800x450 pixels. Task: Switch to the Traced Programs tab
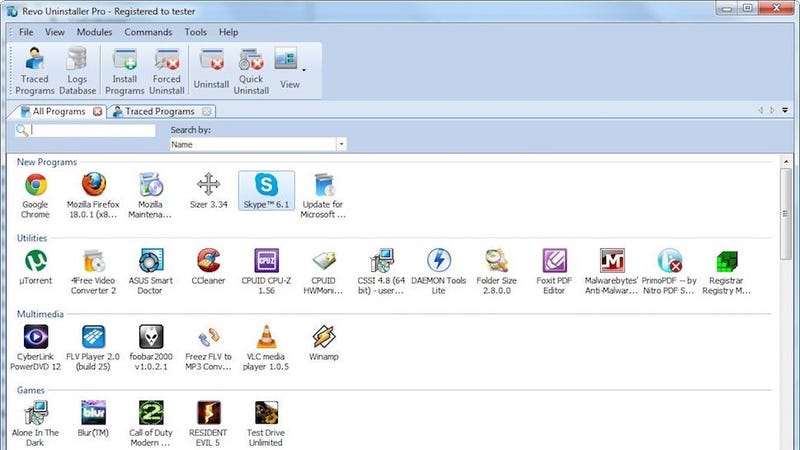pos(160,111)
